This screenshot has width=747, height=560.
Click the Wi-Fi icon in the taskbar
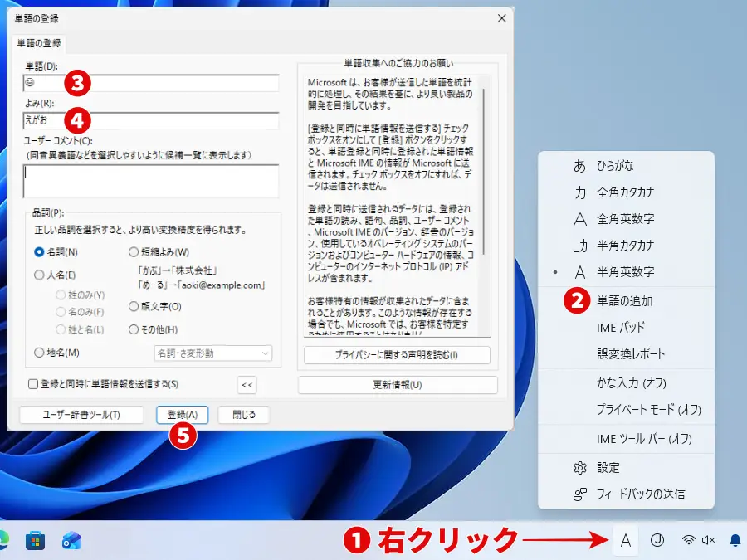tap(690, 539)
